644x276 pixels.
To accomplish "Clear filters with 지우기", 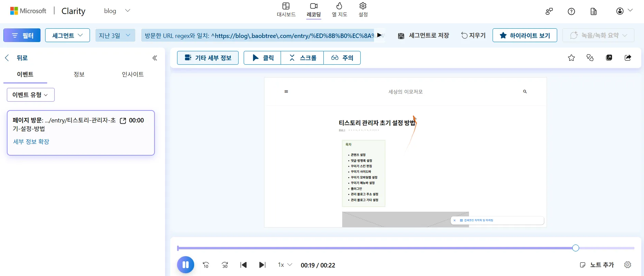I will point(473,35).
